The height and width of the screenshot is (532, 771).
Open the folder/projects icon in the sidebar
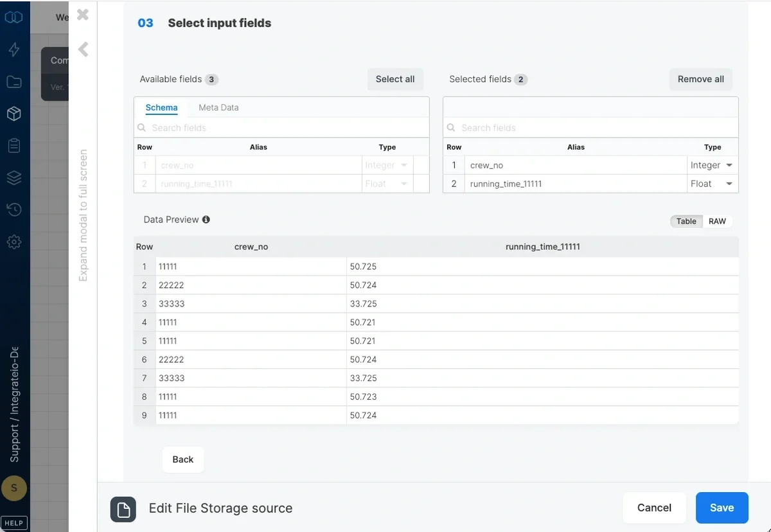coord(14,82)
